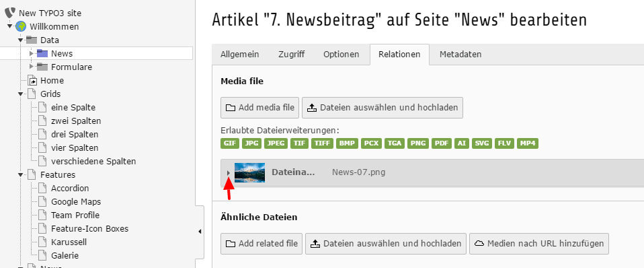Collapse the Willkommen root node

tap(10, 27)
